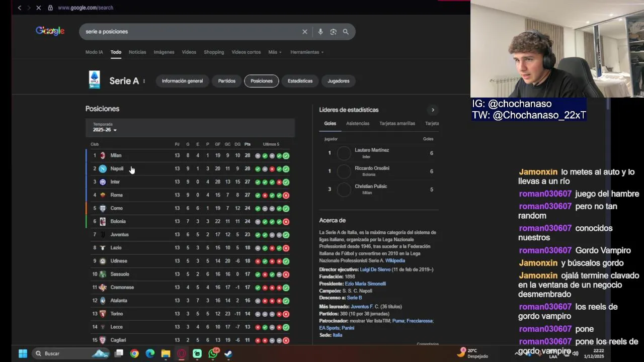This screenshot has height=362, width=644.
Task: Select the Asistencias stats tab
Action: 358,124
